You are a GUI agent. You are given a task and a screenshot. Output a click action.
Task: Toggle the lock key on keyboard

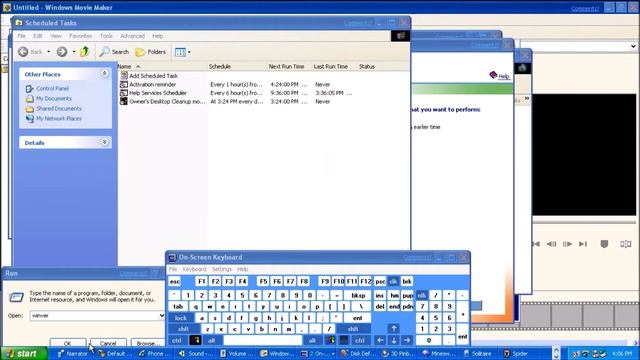click(181, 318)
